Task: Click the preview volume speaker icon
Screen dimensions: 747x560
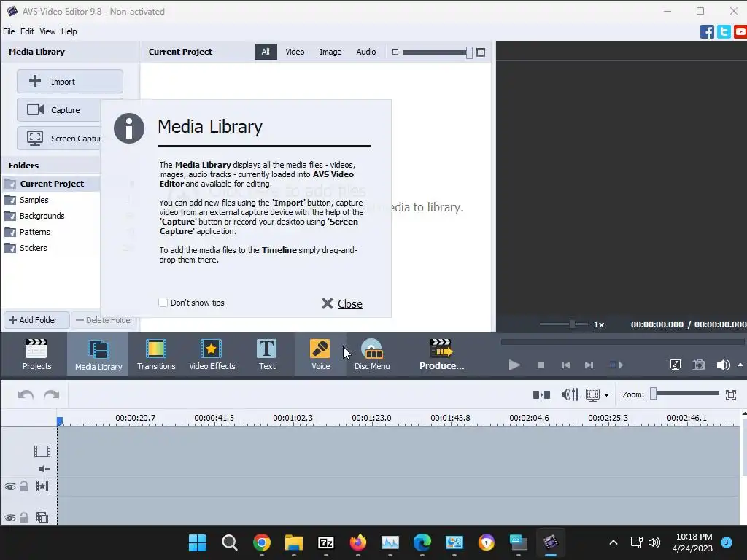Action: 723,365
